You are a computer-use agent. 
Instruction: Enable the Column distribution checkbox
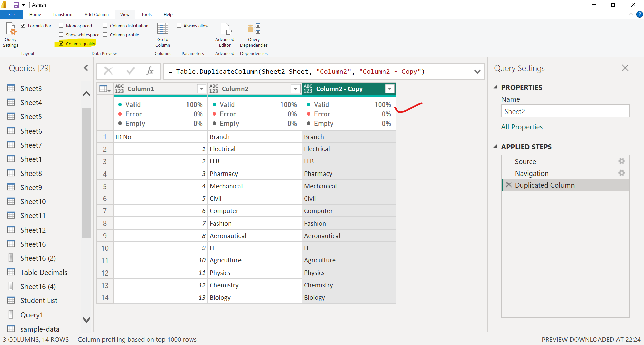(105, 26)
